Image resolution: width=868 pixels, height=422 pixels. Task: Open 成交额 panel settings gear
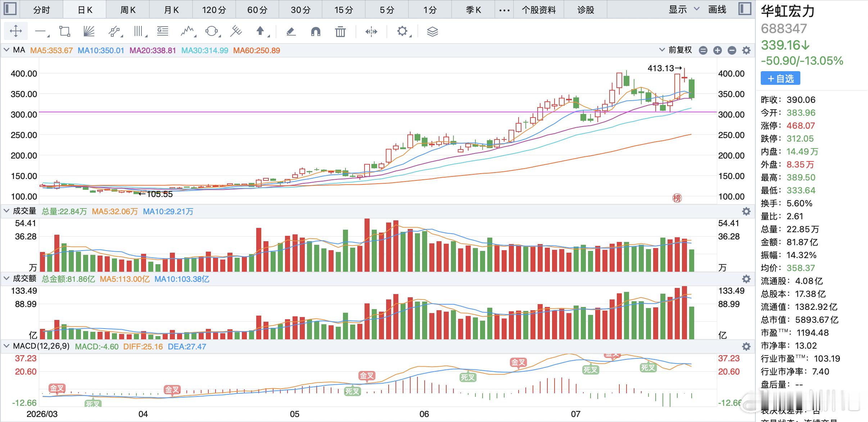coord(747,279)
